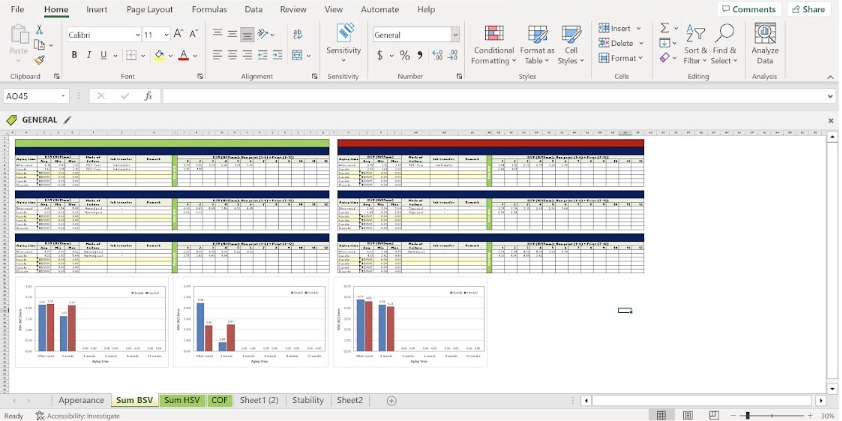
Task: Switch to the Formulas ribbon tab
Action: coord(209,9)
